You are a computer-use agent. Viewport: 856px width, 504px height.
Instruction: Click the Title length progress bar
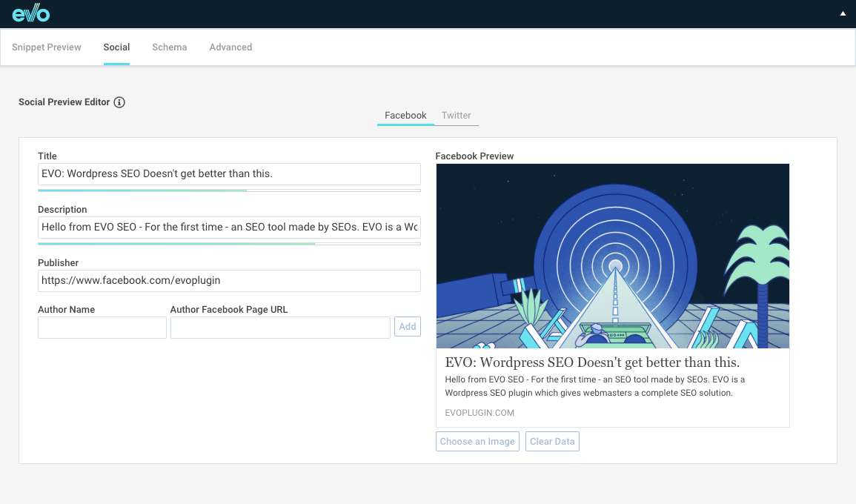[229, 190]
